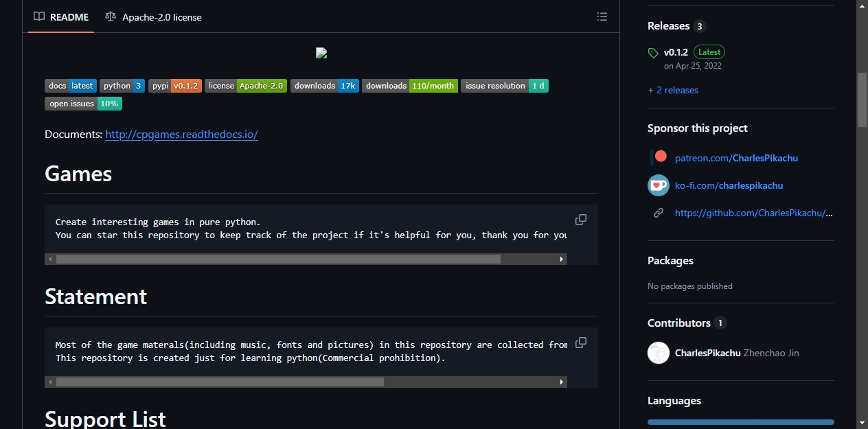Open the Packages section heading
Viewport: 868px width, 429px height.
click(x=670, y=261)
